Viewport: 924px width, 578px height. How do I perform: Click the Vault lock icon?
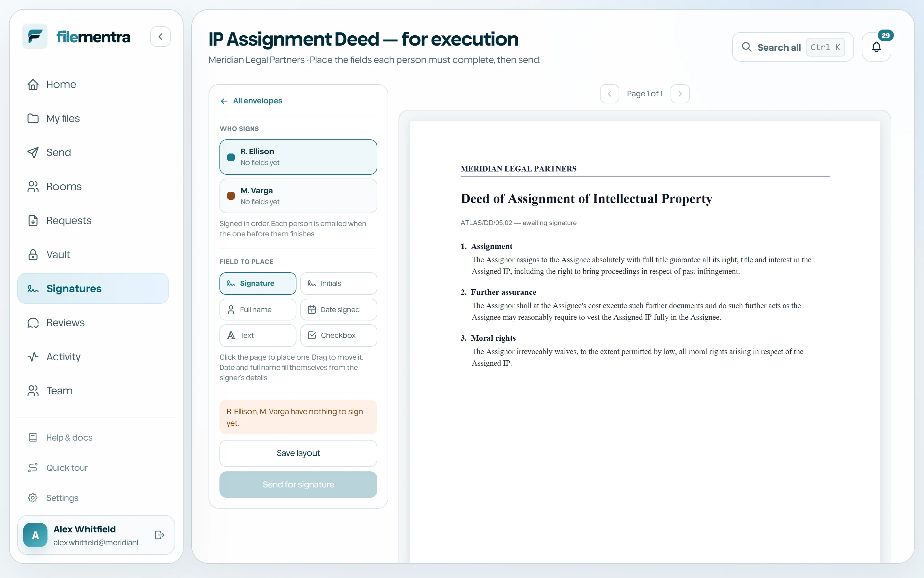pos(33,255)
